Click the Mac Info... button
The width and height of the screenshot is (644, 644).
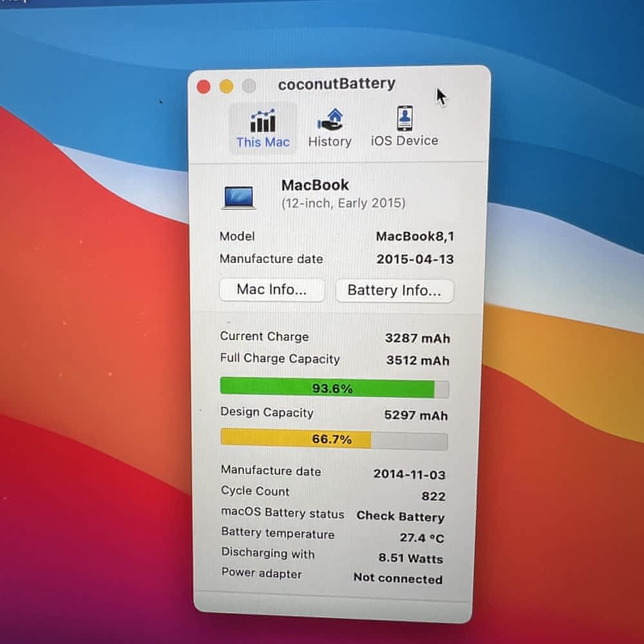click(x=272, y=290)
